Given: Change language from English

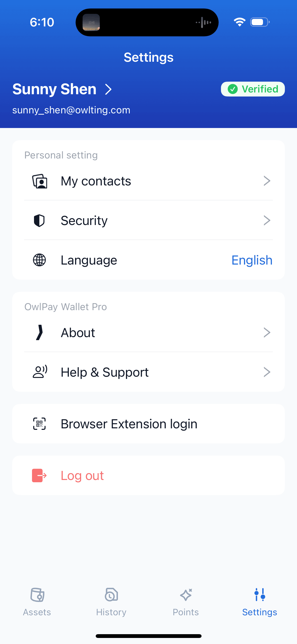Looking at the screenshot, I should click(x=252, y=260).
